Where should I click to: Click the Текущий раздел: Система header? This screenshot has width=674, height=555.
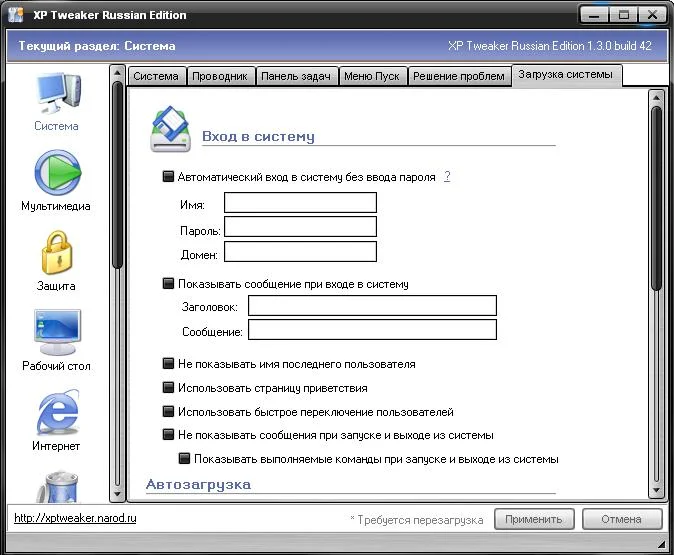tap(97, 46)
